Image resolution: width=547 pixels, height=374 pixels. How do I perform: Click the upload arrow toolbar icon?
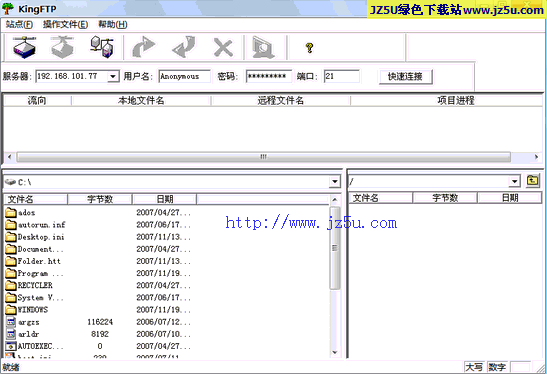(144, 47)
